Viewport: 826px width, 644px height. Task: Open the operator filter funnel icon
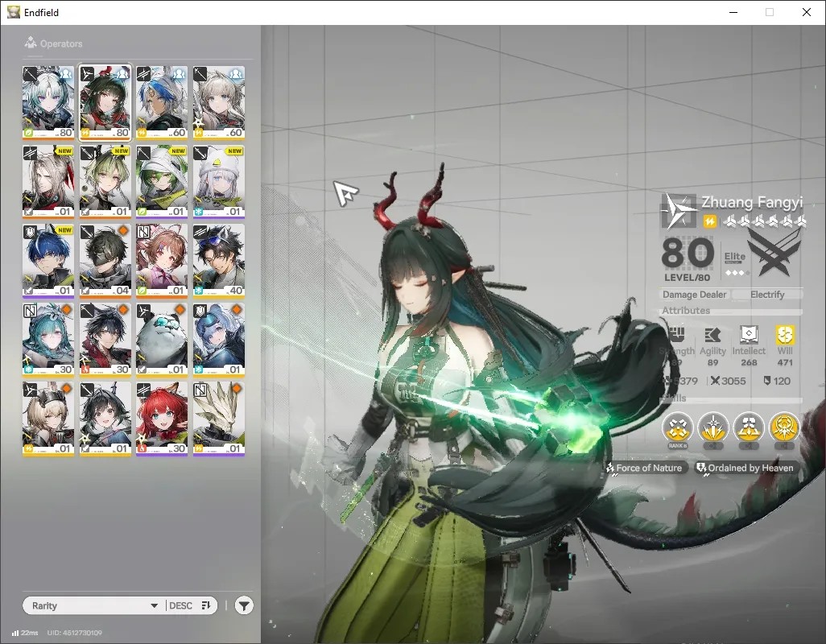click(x=243, y=605)
